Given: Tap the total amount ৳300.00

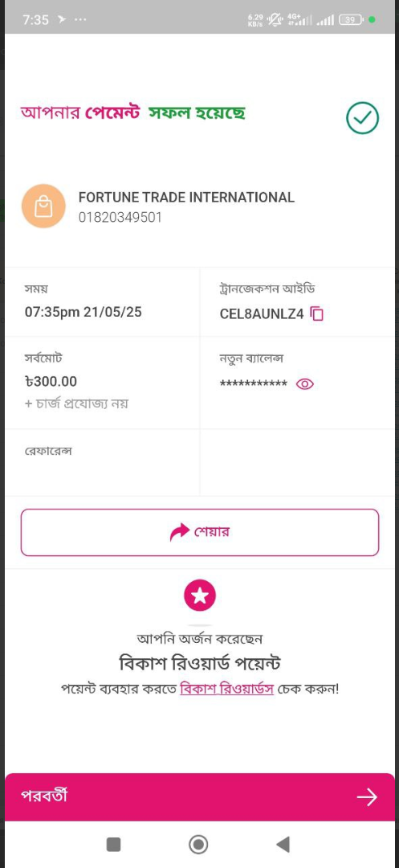Looking at the screenshot, I should (51, 382).
